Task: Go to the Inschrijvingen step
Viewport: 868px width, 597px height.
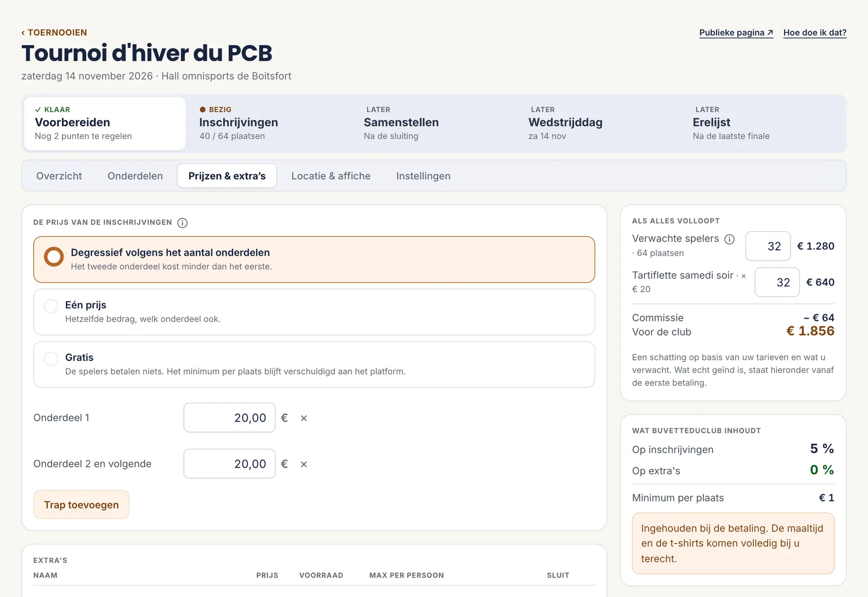Action: tap(270, 124)
